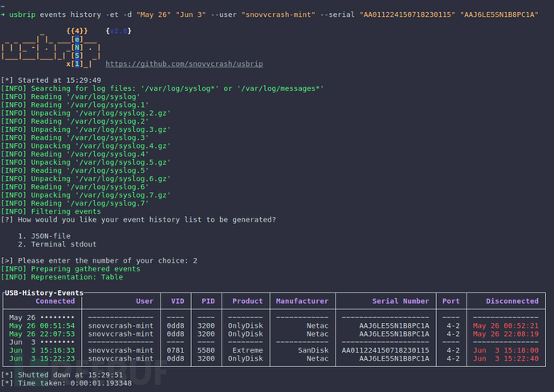Click the "Extreme" product cell
Image resolution: width=554 pixels, height=392 pixels.
[x=247, y=350]
